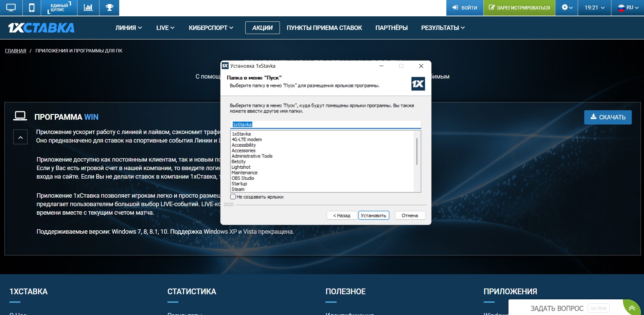Open RU language selector
The height and width of the screenshot is (315, 644).
[x=627, y=7]
